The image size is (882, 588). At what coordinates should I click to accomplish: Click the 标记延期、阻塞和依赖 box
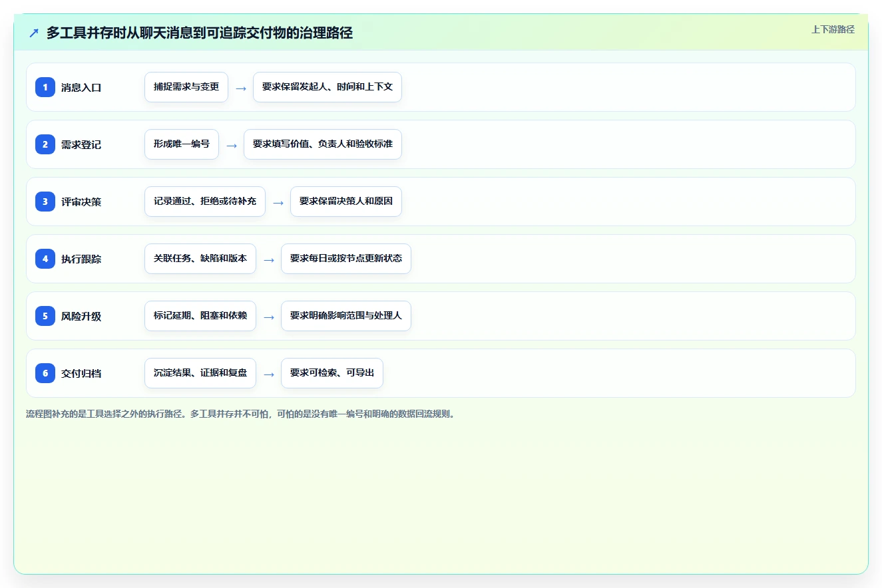[200, 316]
